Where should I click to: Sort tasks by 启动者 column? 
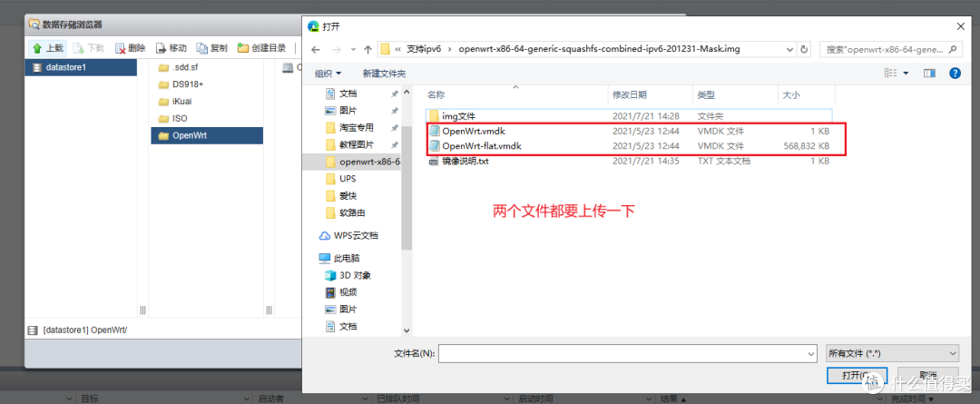(x=270, y=399)
